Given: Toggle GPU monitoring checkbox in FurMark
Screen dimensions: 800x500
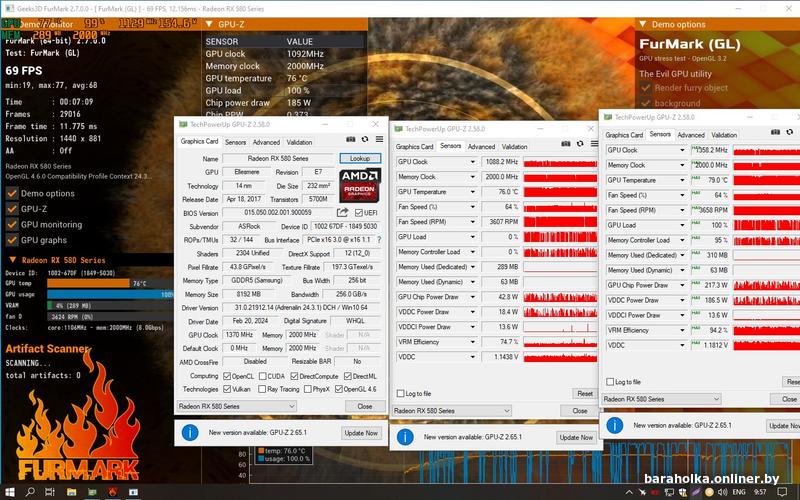Looking at the screenshot, I should pyautogui.click(x=12, y=224).
